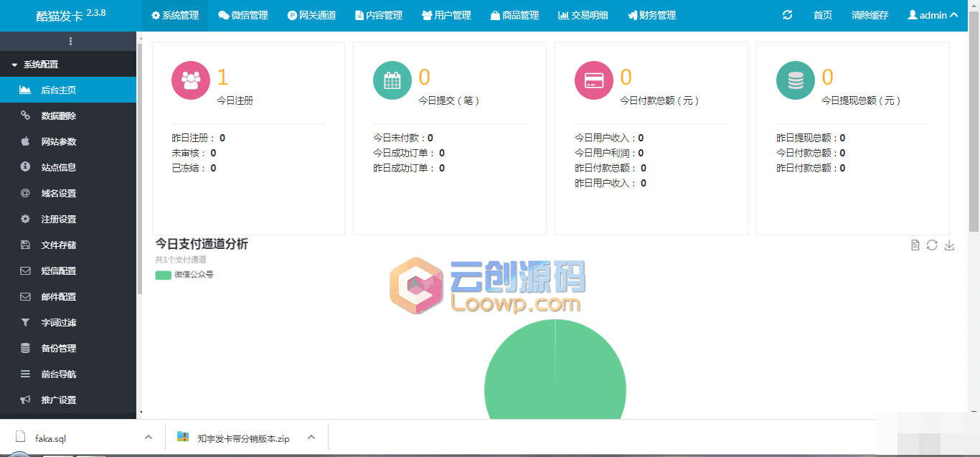This screenshot has width=980, height=457.
Task: Download the chart as image icon
Action: (949, 245)
